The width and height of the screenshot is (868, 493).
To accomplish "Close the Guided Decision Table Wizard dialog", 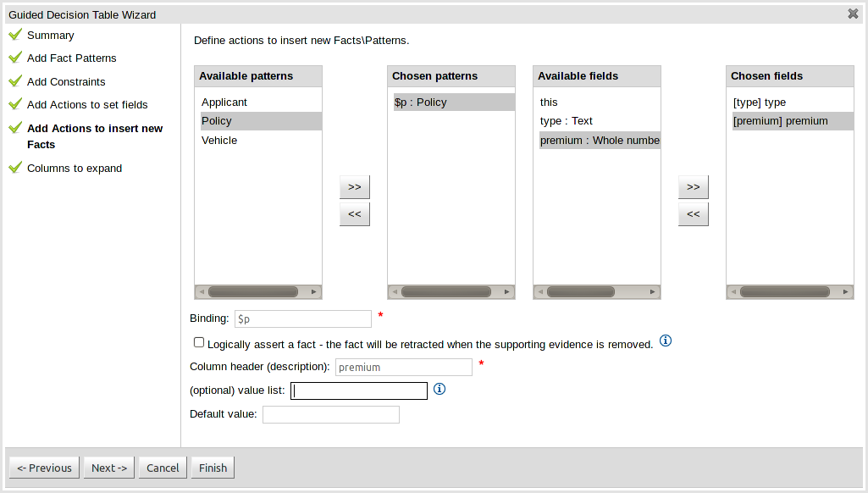I will (x=853, y=14).
